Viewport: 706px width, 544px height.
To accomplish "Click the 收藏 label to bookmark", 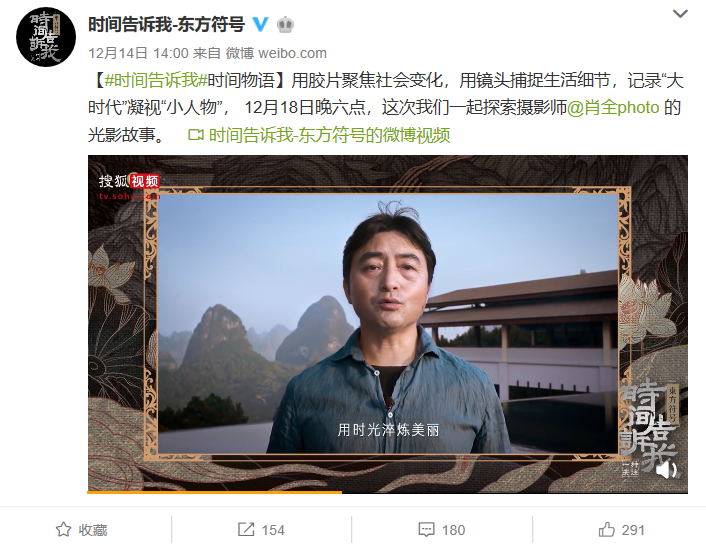I will point(93,530).
